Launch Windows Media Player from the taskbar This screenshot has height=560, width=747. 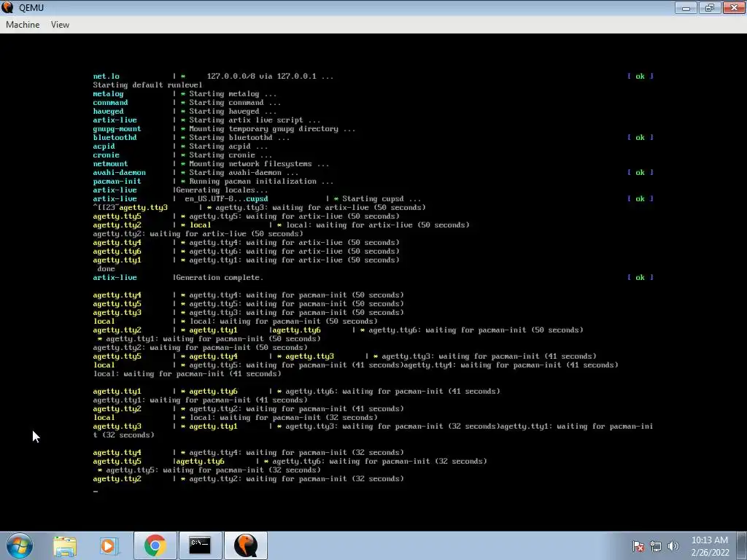click(108, 546)
